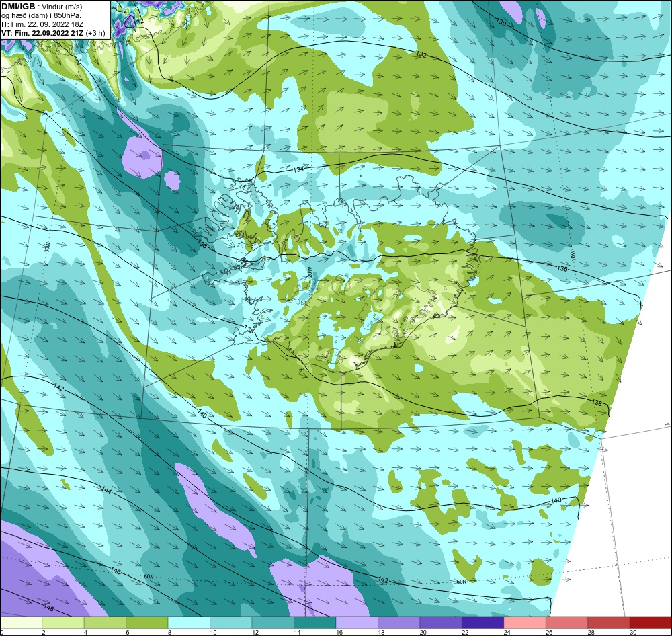Click the 130 contour label
672x636 pixels.
pyautogui.click(x=501, y=22)
